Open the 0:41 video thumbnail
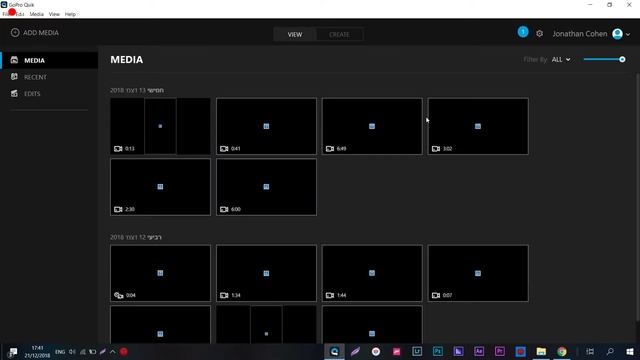The height and width of the screenshot is (360, 640). coord(266,126)
